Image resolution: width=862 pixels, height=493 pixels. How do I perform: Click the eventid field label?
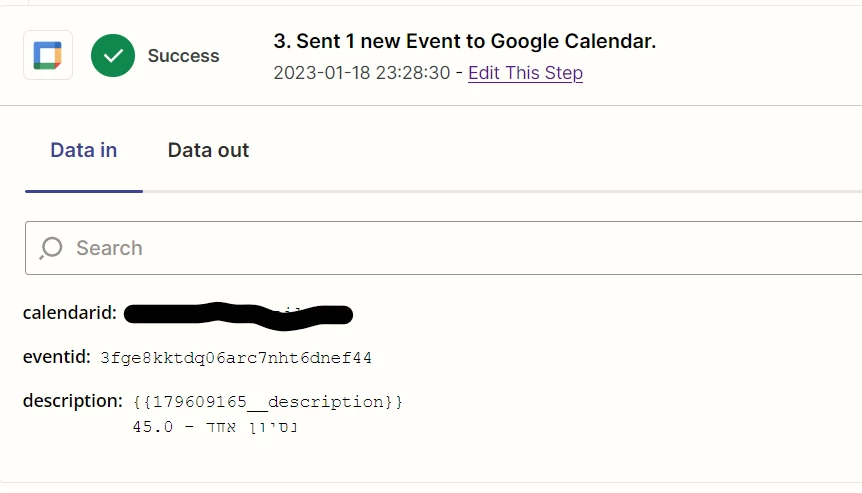[55, 356]
